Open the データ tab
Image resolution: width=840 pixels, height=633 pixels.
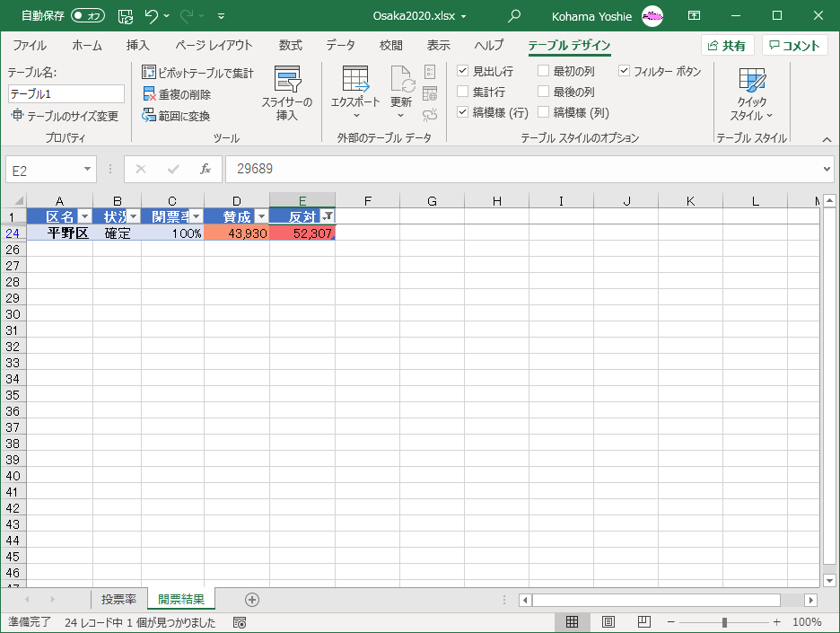coord(341,46)
